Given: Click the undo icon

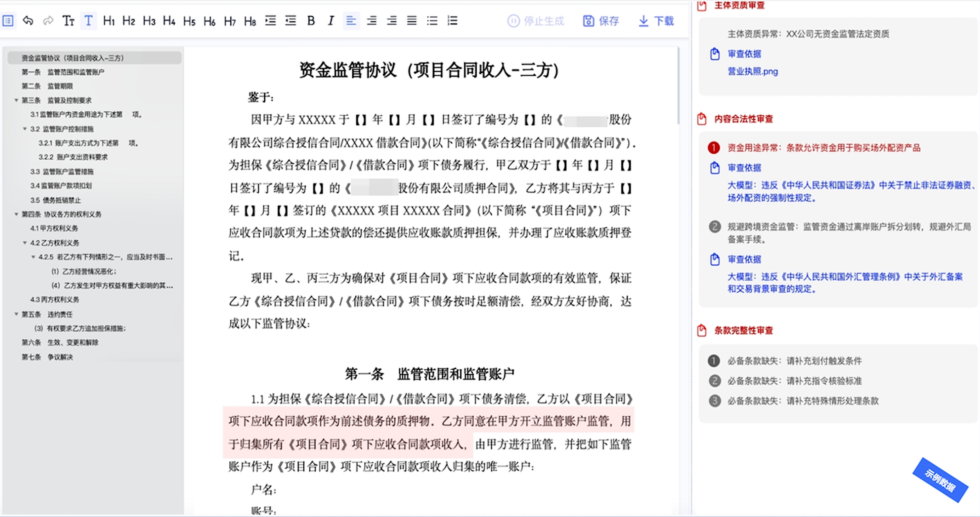Looking at the screenshot, I should pos(28,21).
